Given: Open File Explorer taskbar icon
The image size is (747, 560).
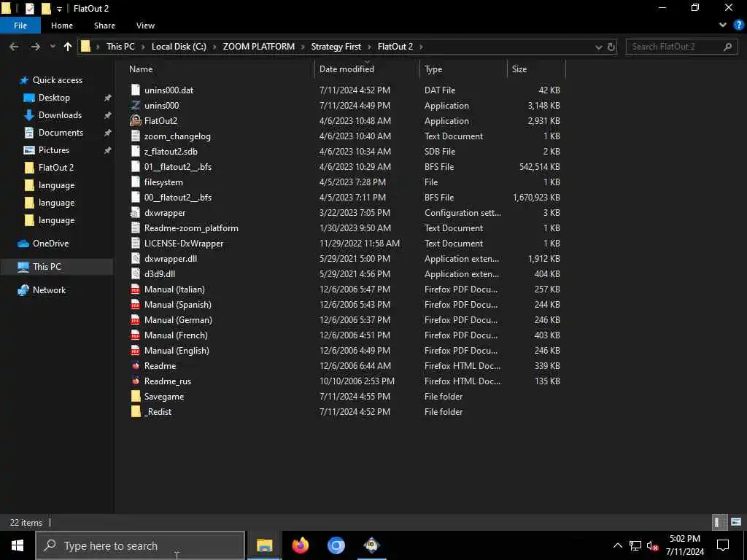Looking at the screenshot, I should 264,545.
